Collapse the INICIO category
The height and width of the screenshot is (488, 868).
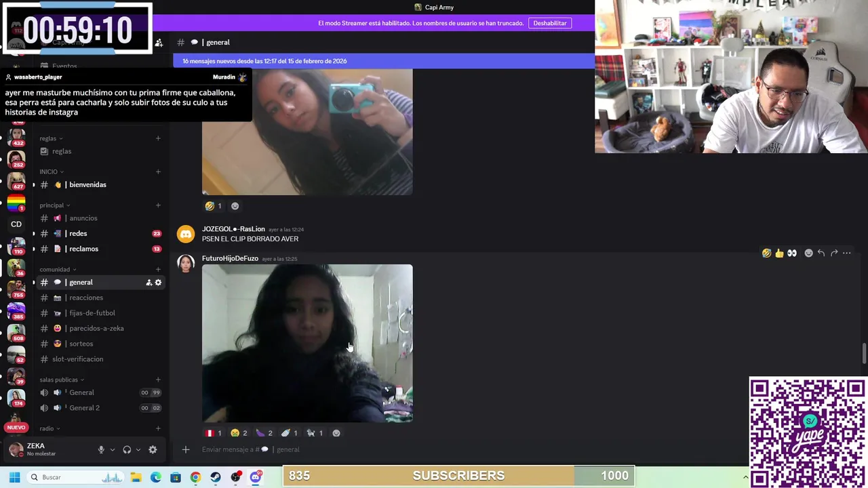tap(52, 171)
